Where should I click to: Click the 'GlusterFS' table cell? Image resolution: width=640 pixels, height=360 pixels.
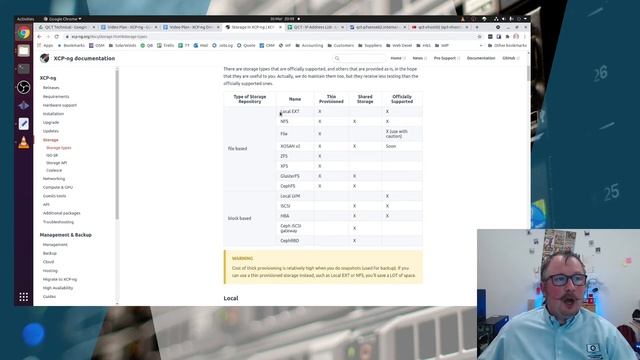295,176
